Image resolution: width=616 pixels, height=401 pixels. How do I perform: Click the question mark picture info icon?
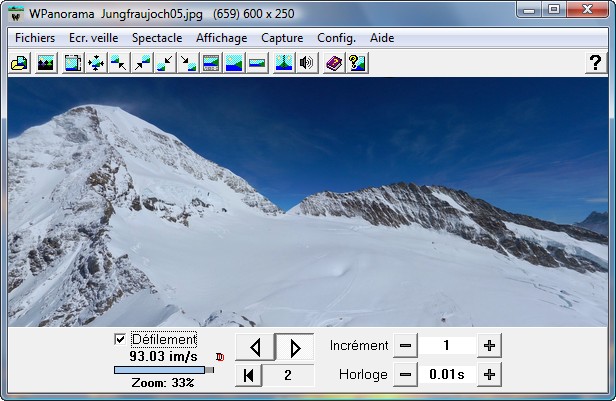click(357, 63)
